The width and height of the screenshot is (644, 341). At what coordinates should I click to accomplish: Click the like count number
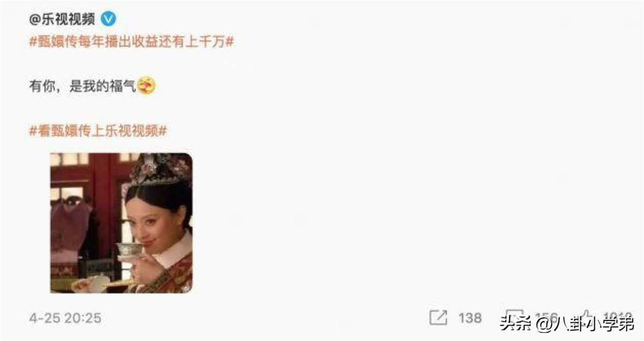pyautogui.click(x=617, y=317)
